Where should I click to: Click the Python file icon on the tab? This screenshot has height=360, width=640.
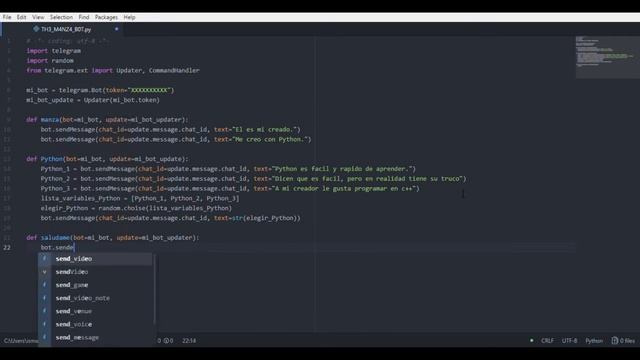click(36, 29)
